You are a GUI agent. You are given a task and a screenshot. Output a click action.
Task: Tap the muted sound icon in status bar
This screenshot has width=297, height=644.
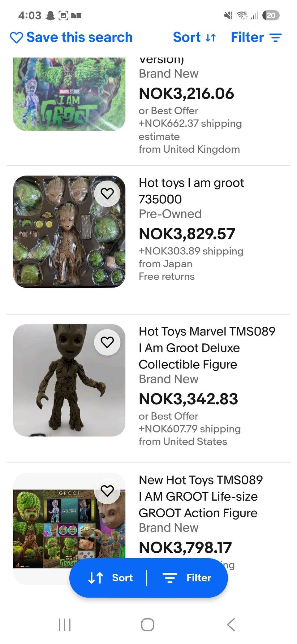[x=228, y=15]
